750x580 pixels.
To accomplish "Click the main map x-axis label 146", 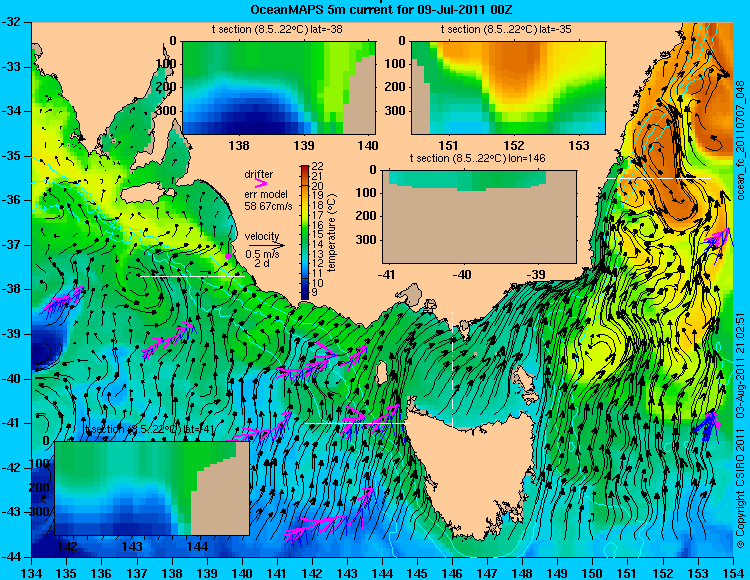I will click(452, 573).
